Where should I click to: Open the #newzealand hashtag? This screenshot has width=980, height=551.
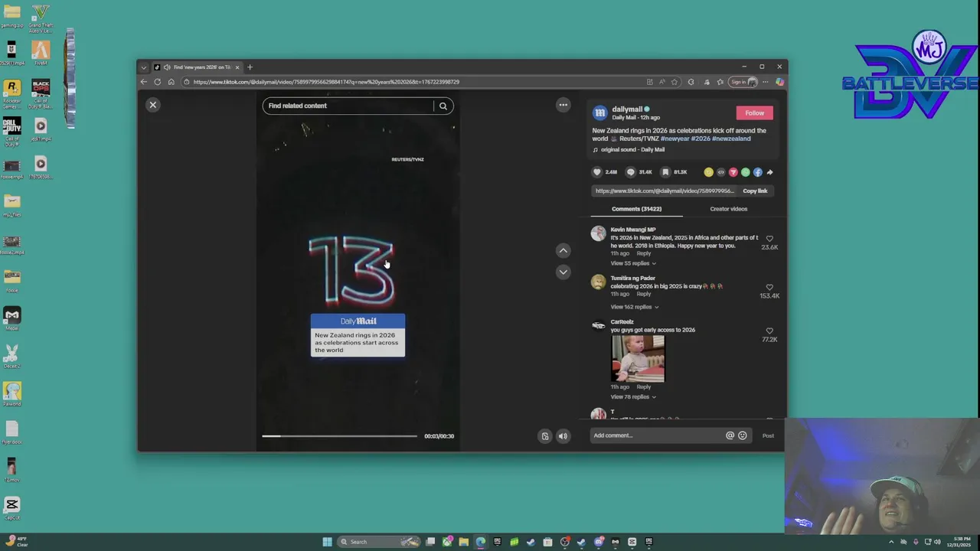point(731,139)
